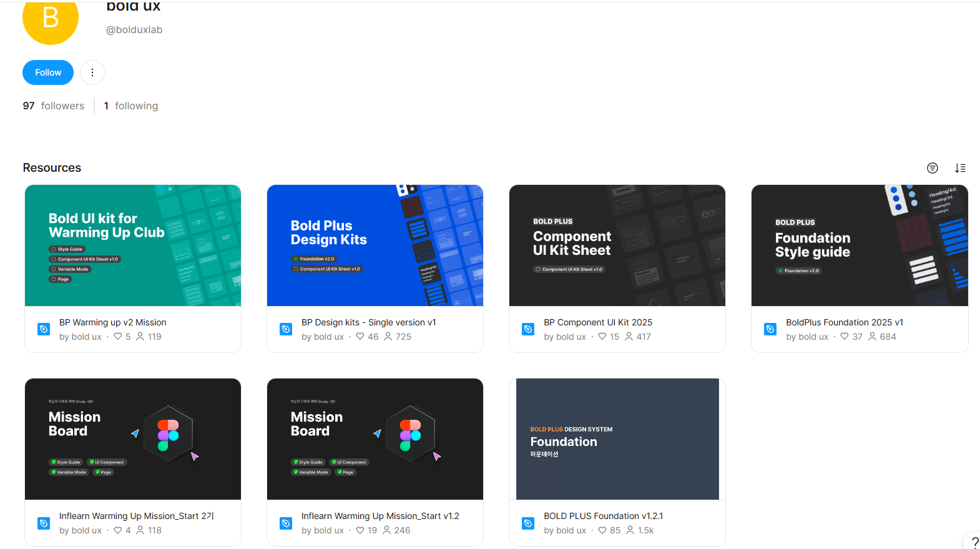Open the sort order icon

(960, 168)
